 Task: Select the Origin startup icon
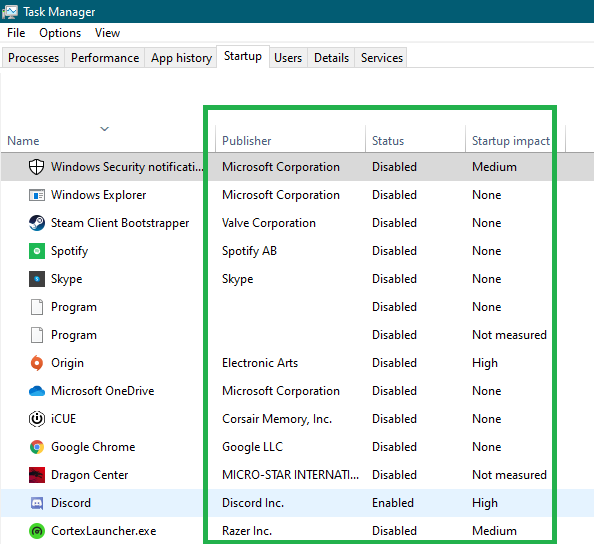[37, 363]
